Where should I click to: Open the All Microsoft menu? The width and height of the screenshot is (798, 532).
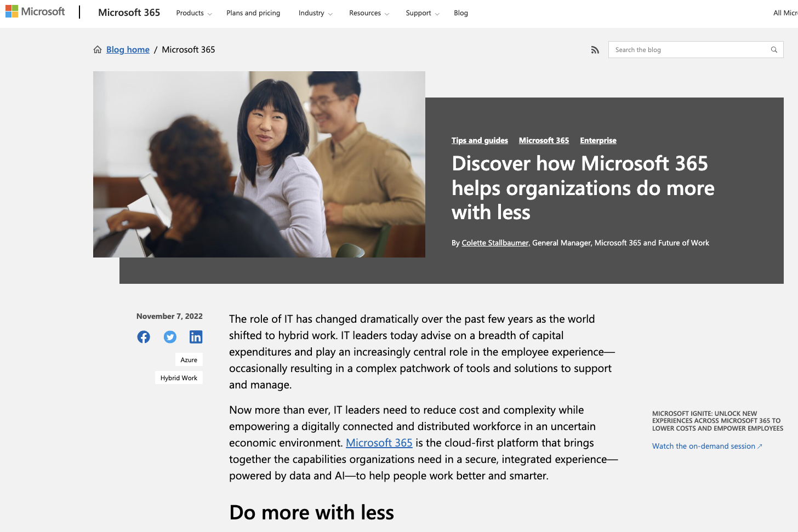785,13
